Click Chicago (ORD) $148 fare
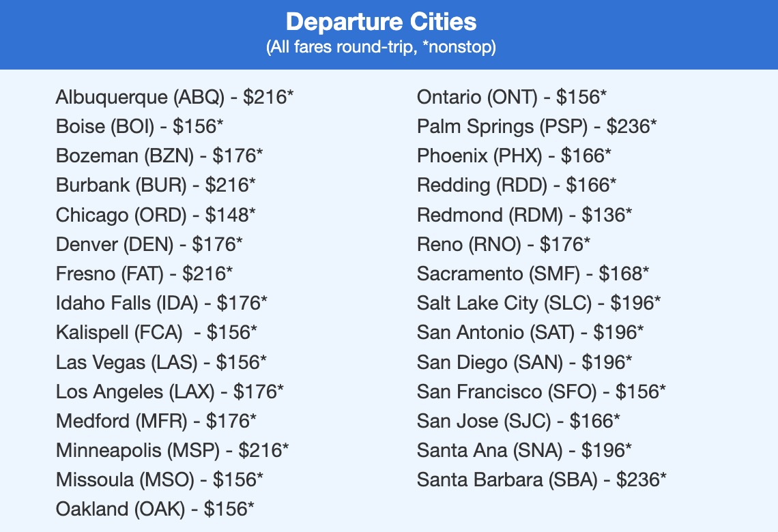 point(156,215)
